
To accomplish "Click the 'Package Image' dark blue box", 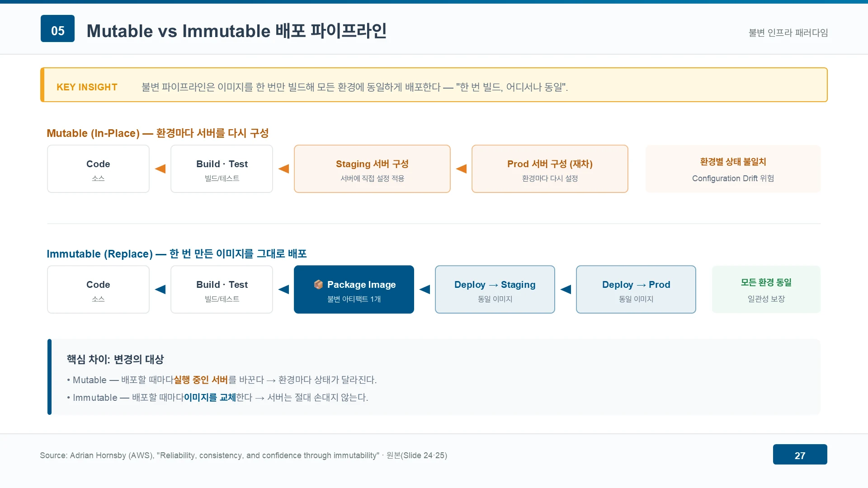I will (x=354, y=290).
